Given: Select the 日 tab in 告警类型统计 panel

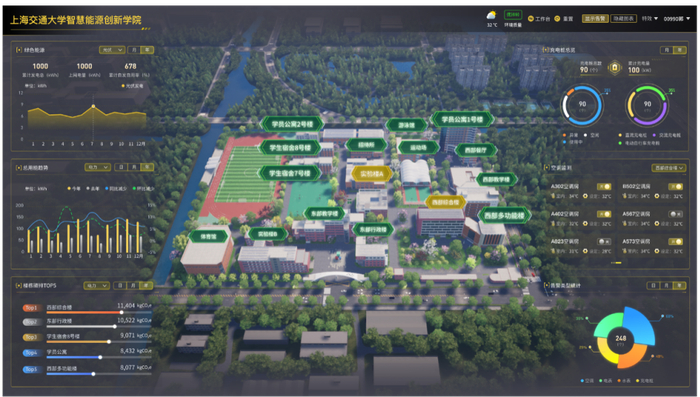Looking at the screenshot, I should [654, 285].
